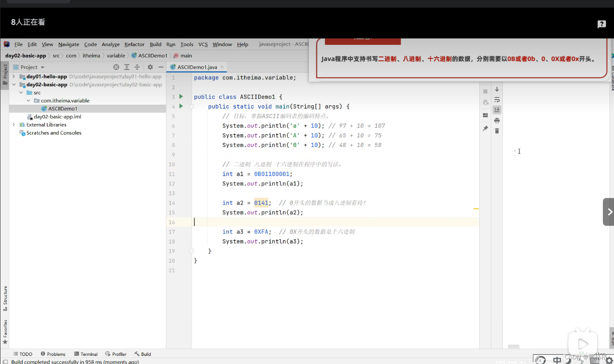Click the fold marker on line 4
Screen dimensions: 614x364
tap(192, 106)
